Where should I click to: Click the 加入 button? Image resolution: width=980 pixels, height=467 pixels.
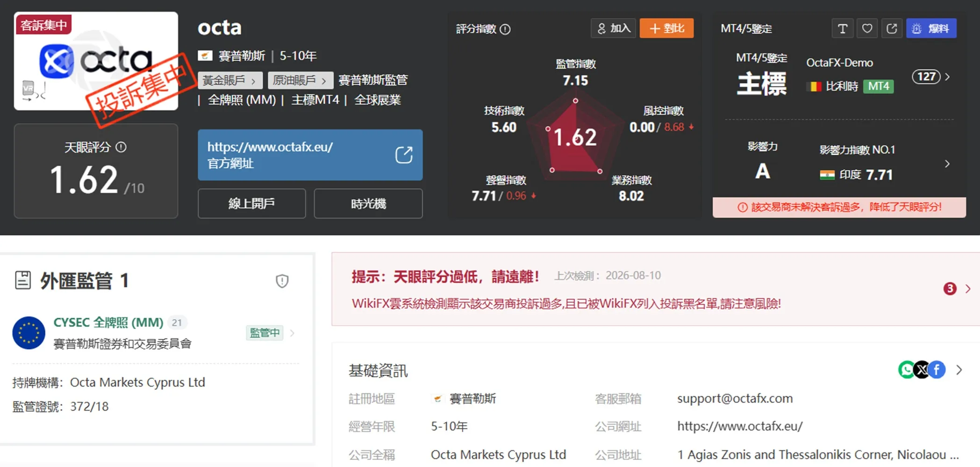click(613, 29)
